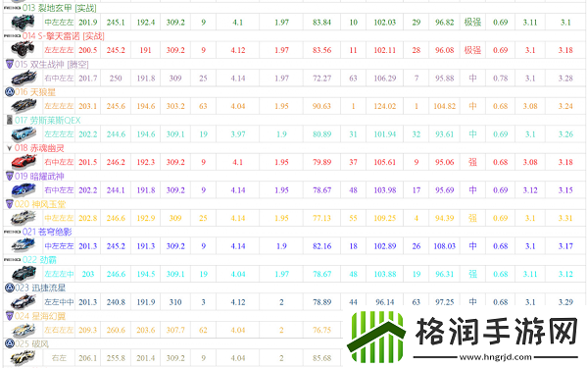
Task: Click the 015 双生战神 car thumbnail
Action: tap(24, 79)
